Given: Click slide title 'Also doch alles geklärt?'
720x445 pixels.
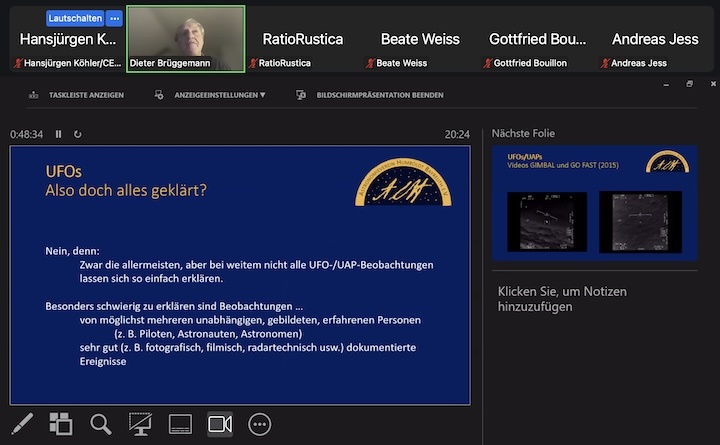Looking at the screenshot, I should [126, 190].
